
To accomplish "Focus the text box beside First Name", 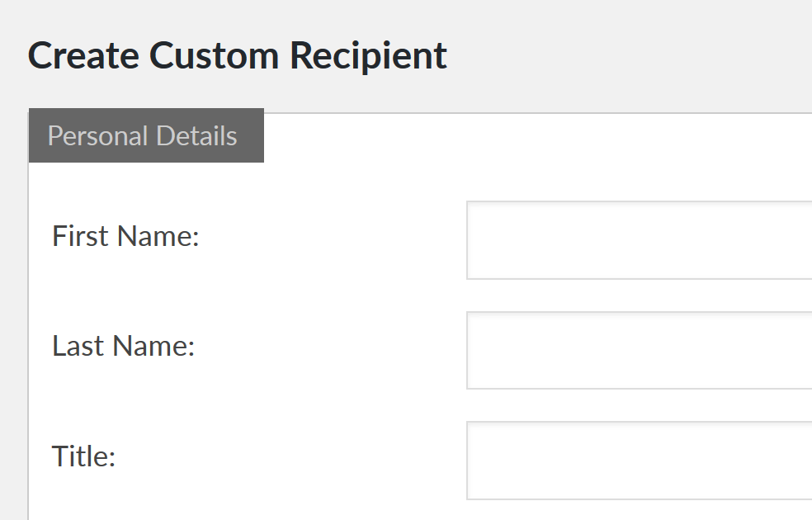I will click(639, 240).
